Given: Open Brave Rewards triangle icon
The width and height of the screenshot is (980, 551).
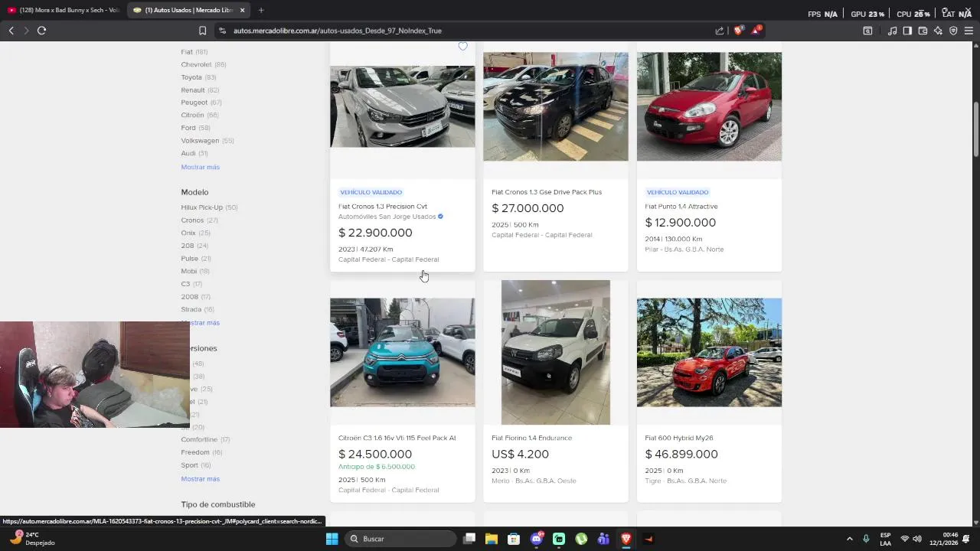Looking at the screenshot, I should (x=756, y=31).
